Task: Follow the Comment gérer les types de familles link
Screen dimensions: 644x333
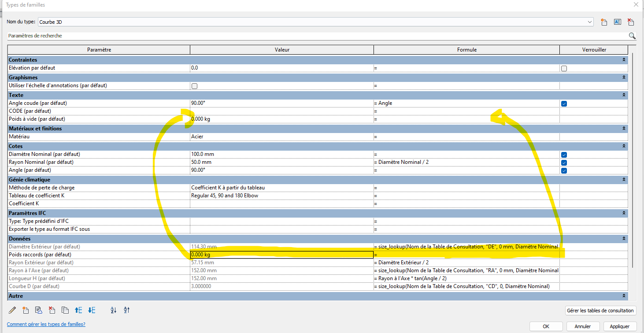Action: (x=46, y=324)
